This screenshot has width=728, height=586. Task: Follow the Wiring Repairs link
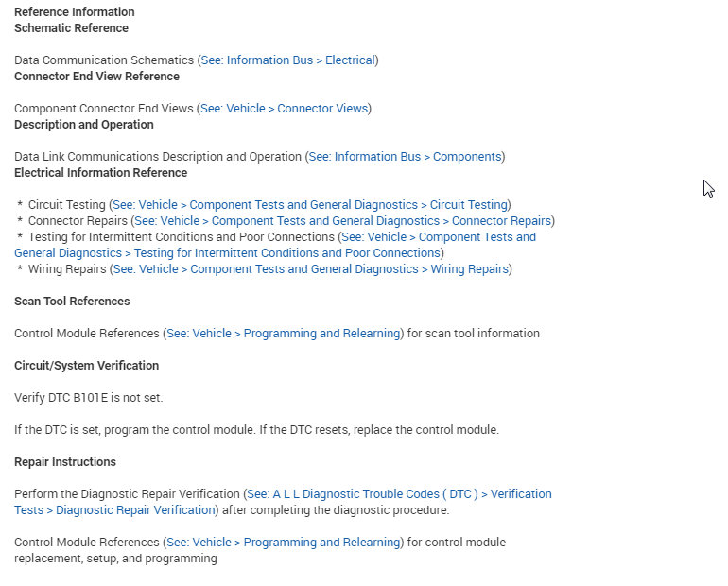[x=311, y=269]
